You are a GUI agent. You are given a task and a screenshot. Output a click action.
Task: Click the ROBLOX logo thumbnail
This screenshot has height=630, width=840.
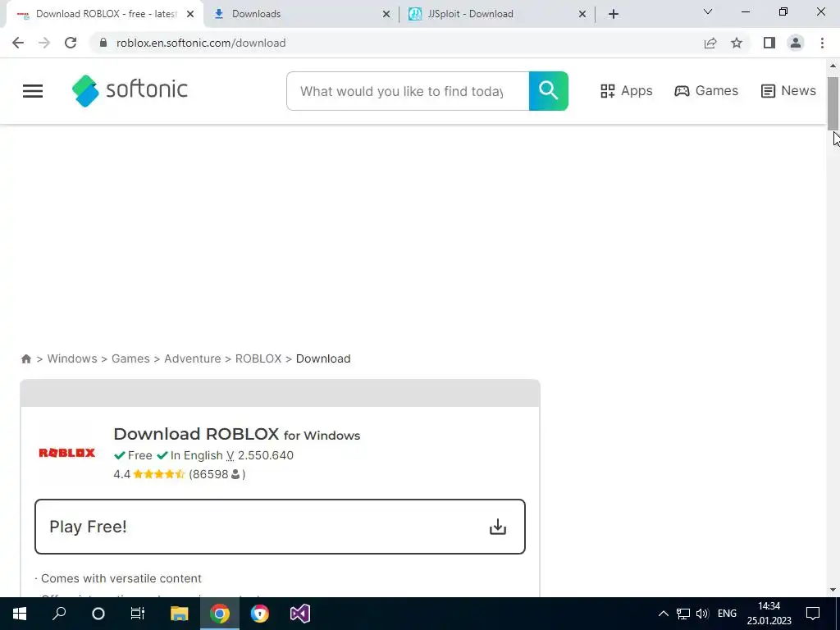tap(67, 453)
